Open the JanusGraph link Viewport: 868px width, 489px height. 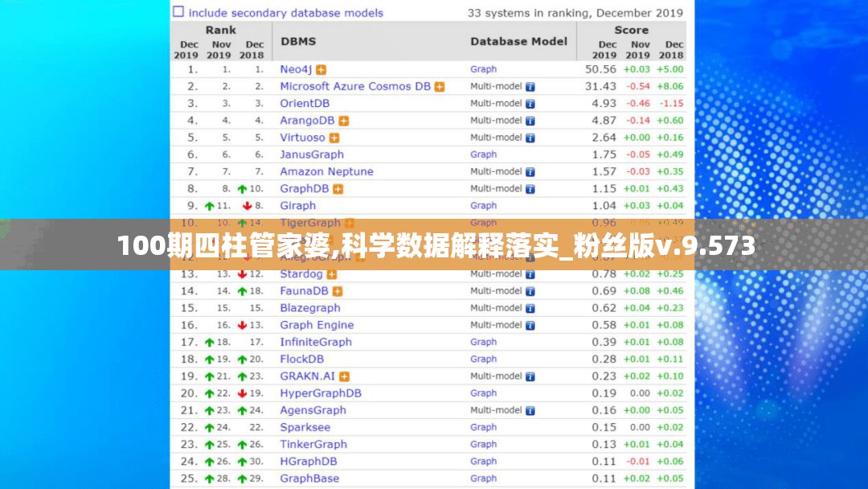(312, 154)
